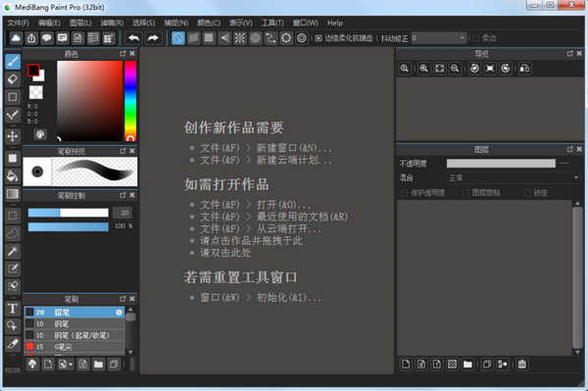Toggle the lock checkbox in layers panel
The width and height of the screenshot is (588, 391).
(527, 193)
